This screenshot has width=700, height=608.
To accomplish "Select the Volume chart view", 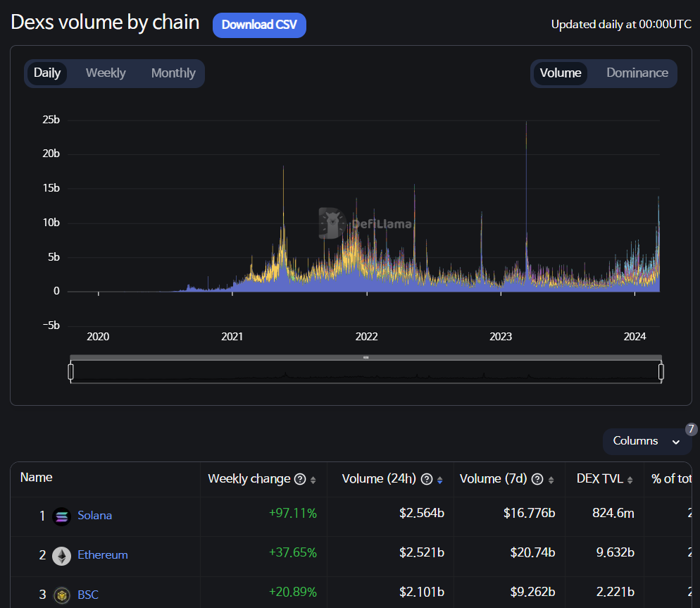I will click(x=561, y=73).
